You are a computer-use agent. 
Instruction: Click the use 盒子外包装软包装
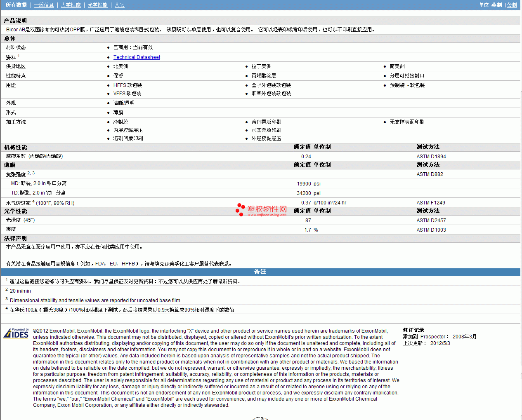[x=272, y=85]
